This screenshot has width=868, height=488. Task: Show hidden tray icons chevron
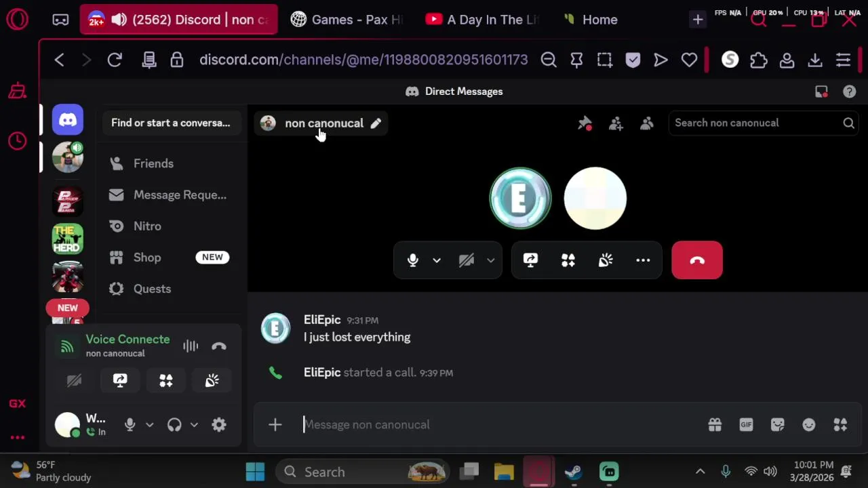point(701,472)
